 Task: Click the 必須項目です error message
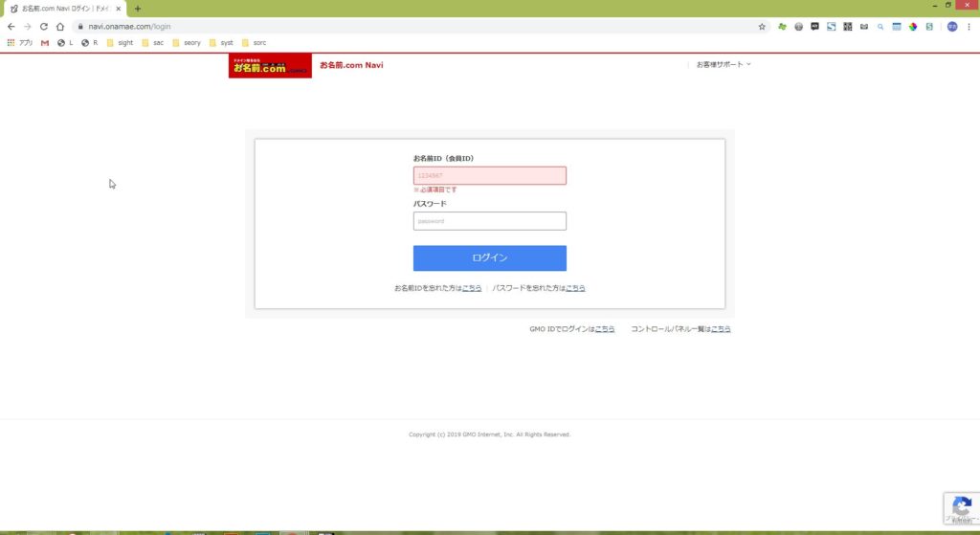[435, 189]
